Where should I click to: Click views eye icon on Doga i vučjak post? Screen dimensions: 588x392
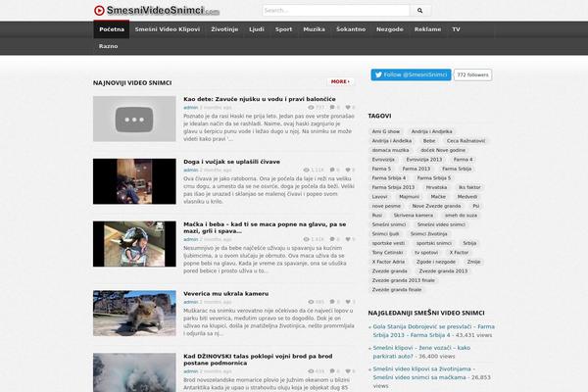(306, 170)
